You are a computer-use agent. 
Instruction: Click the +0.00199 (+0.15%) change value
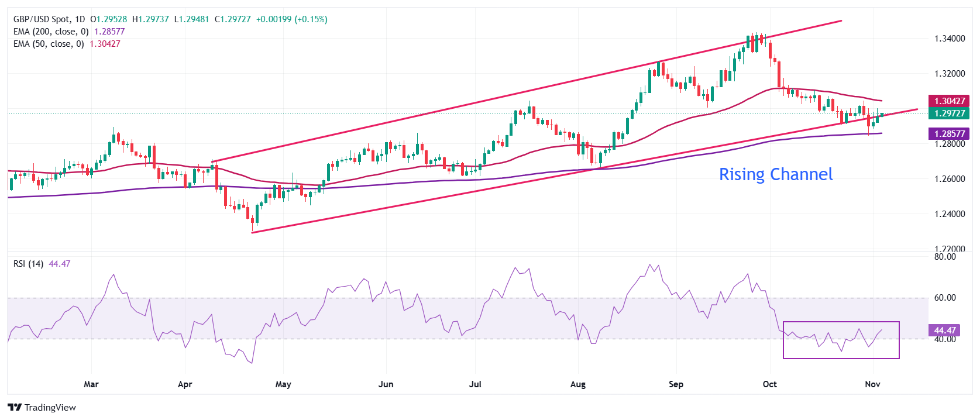[x=291, y=19]
